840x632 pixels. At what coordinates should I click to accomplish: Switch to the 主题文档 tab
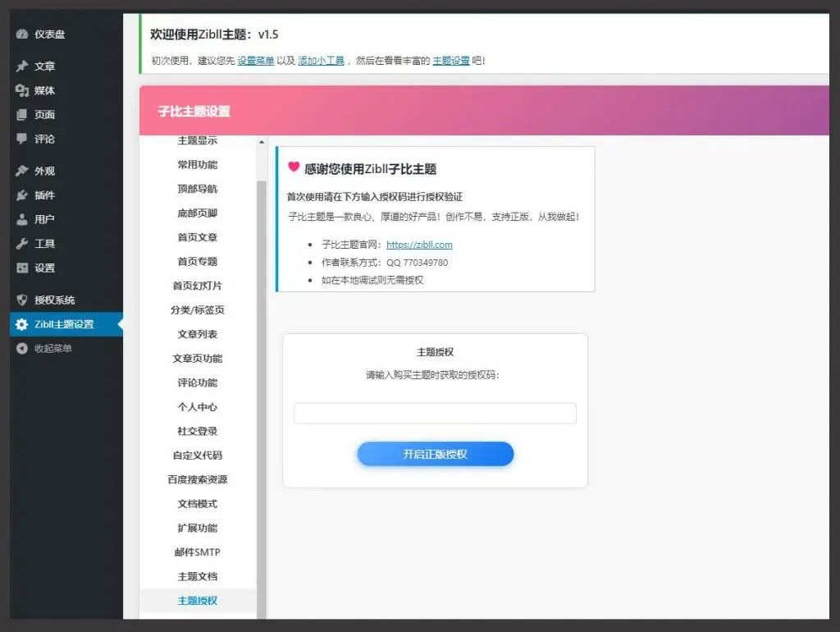(x=198, y=576)
